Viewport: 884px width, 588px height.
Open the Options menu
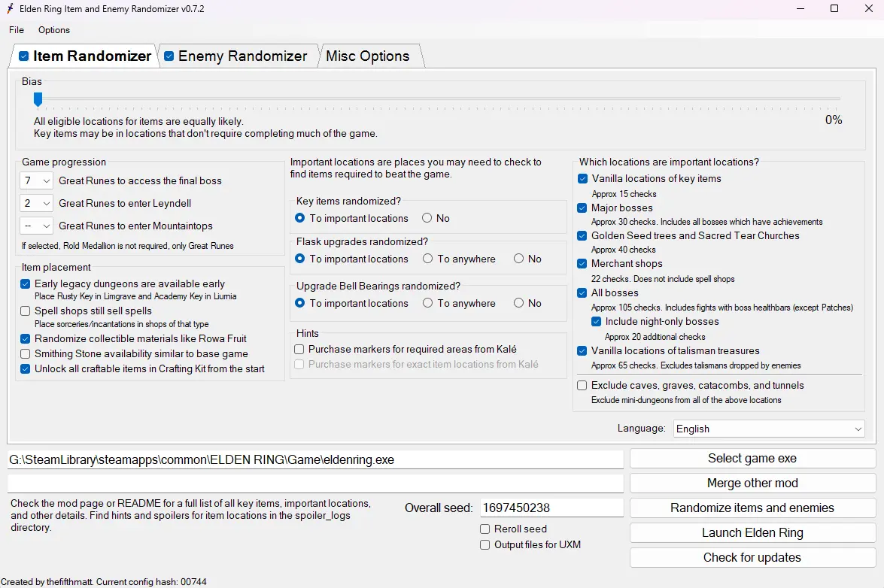54,30
